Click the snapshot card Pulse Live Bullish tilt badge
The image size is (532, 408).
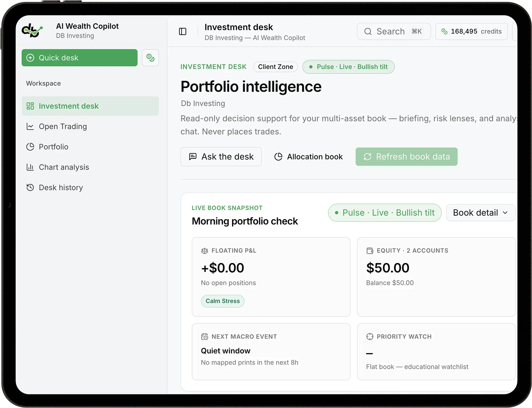[x=385, y=213]
